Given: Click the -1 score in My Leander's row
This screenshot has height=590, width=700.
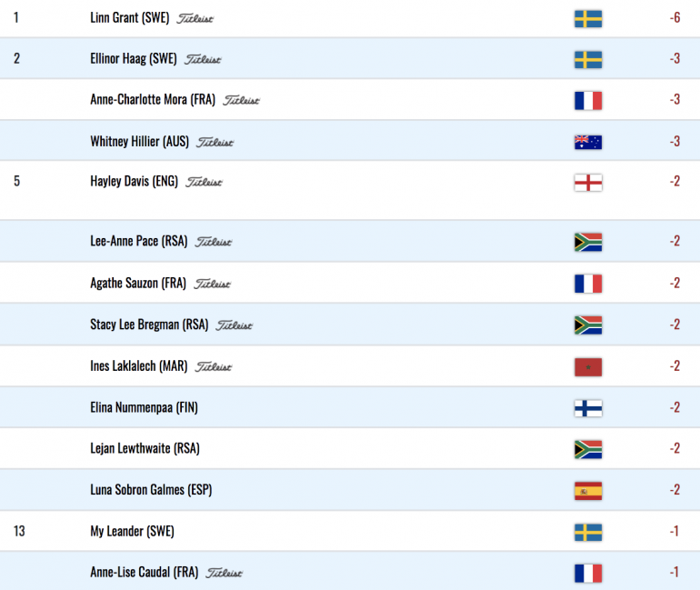Looking at the screenshot, I should coord(675,531).
